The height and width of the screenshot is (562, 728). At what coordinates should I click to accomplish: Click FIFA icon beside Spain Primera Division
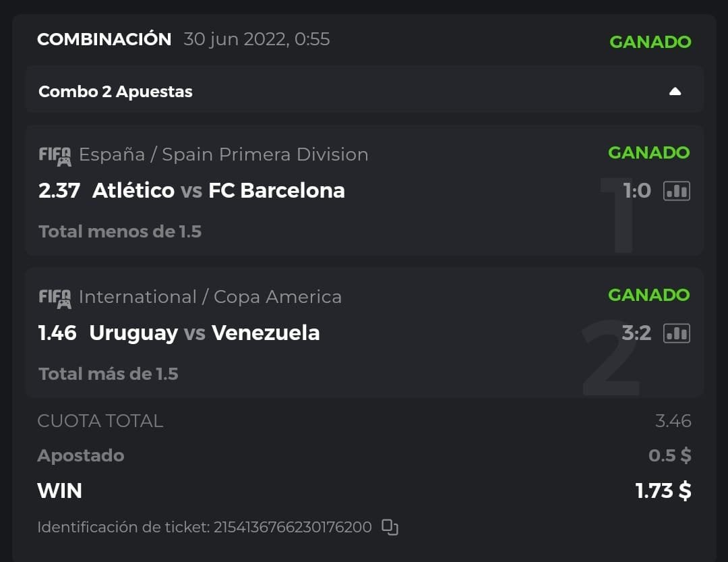click(55, 156)
